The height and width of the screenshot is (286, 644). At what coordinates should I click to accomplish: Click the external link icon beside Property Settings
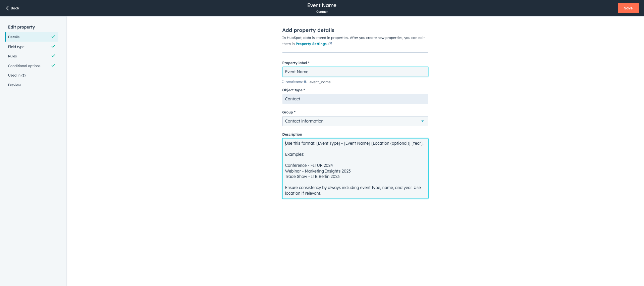point(330,44)
